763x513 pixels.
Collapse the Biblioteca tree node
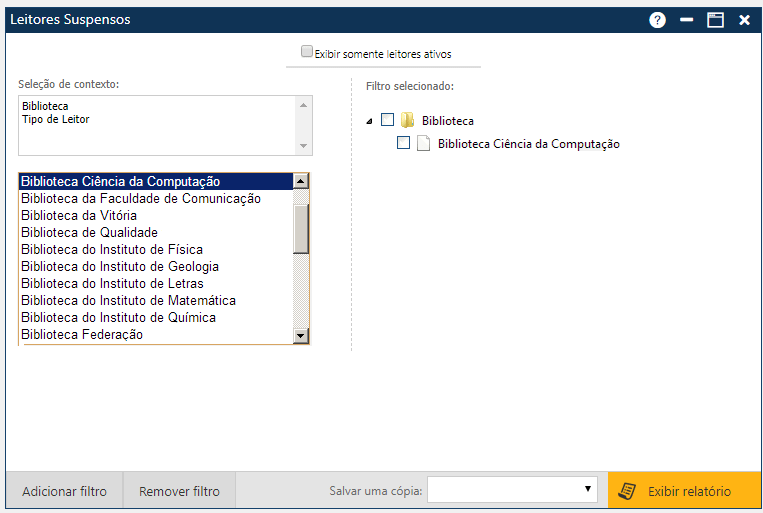coord(370,121)
